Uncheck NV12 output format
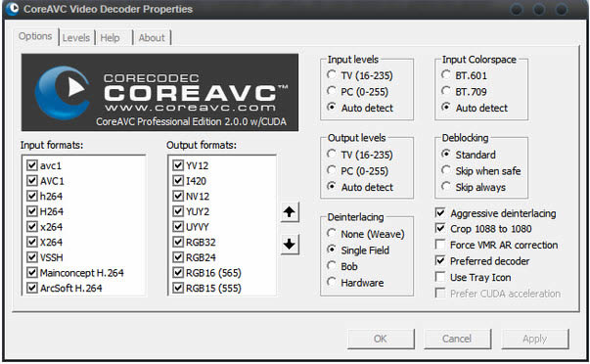This screenshot has width=590, height=364. [178, 196]
